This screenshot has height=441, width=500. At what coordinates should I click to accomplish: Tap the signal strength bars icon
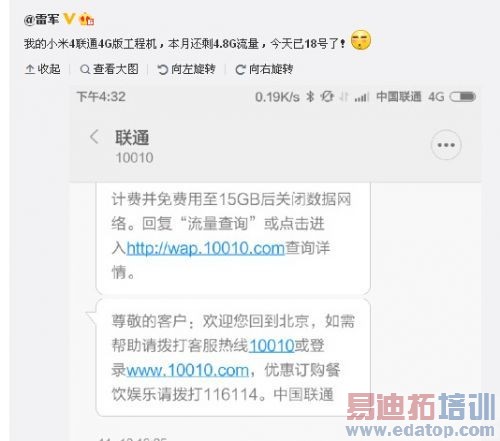point(362,97)
